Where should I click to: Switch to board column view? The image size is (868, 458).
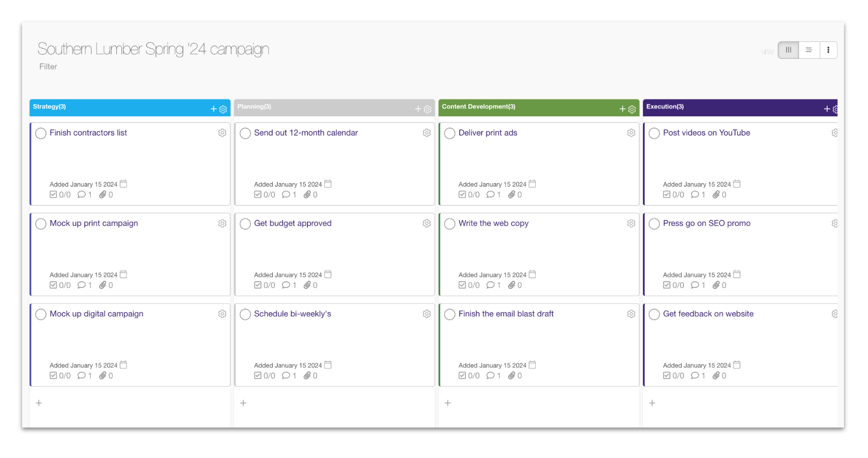pos(788,50)
